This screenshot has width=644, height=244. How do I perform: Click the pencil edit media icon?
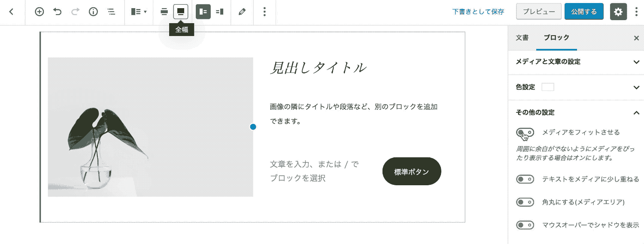[x=242, y=12]
